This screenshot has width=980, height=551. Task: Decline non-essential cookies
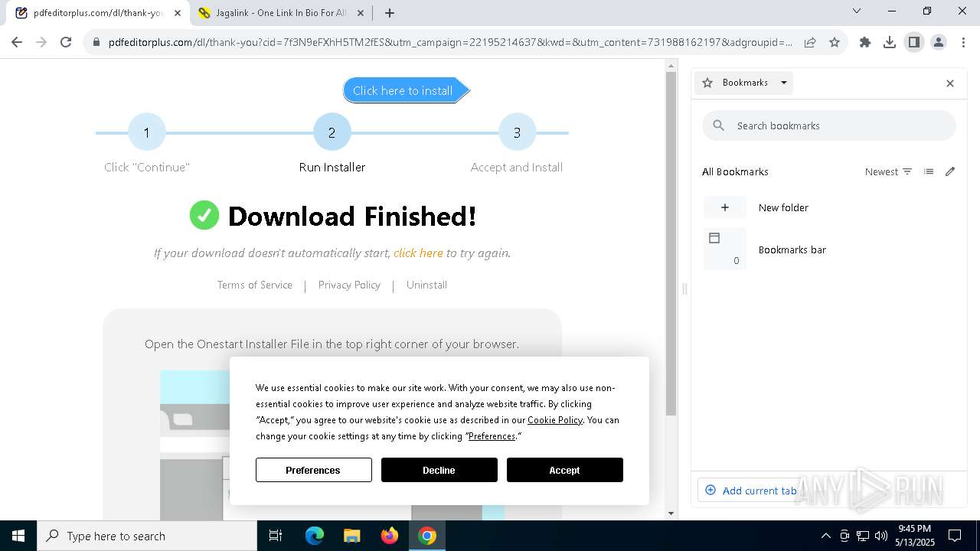click(439, 470)
